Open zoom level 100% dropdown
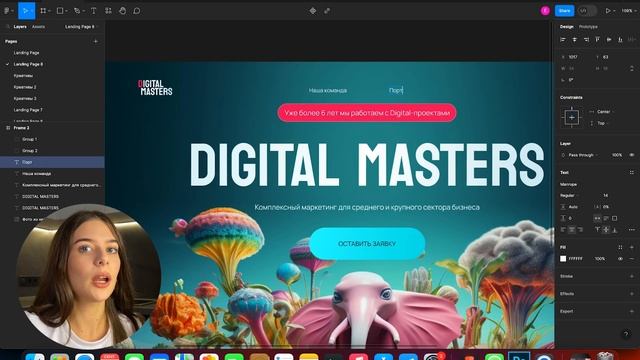The height and width of the screenshot is (360, 640). point(629,11)
